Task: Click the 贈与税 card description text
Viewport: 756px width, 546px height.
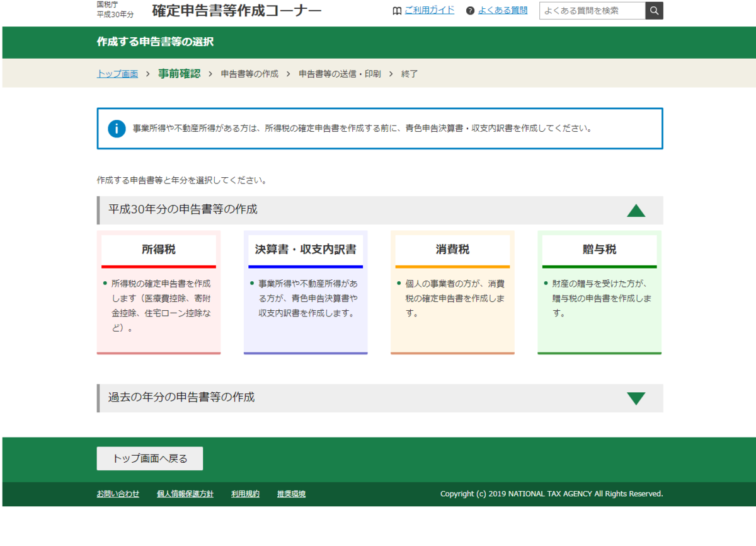Action: click(602, 298)
